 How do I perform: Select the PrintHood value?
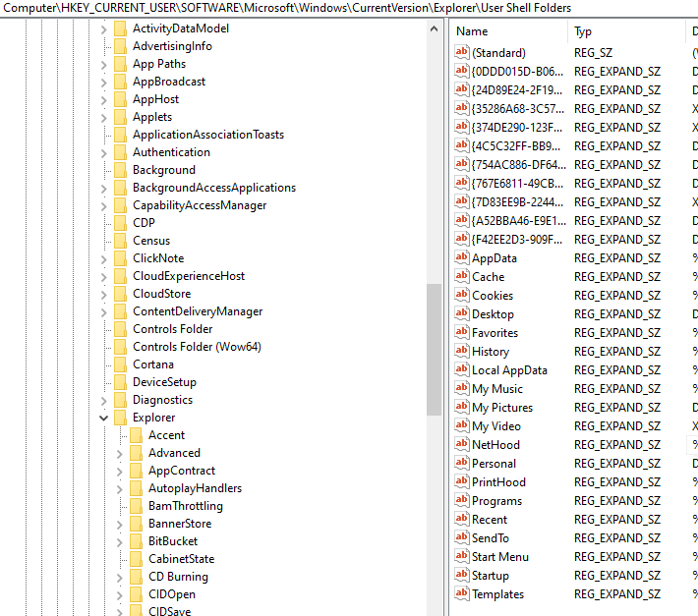[x=498, y=482]
